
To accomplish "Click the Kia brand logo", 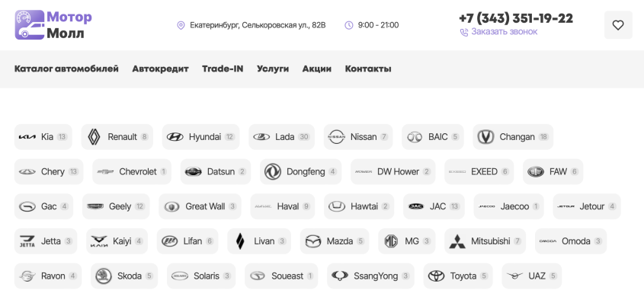I will (x=27, y=137).
